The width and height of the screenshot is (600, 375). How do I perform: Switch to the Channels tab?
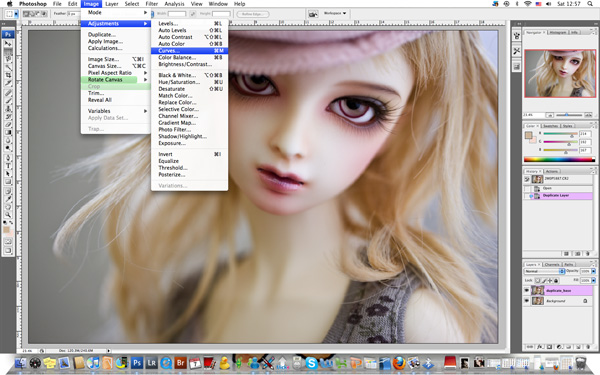click(x=552, y=264)
